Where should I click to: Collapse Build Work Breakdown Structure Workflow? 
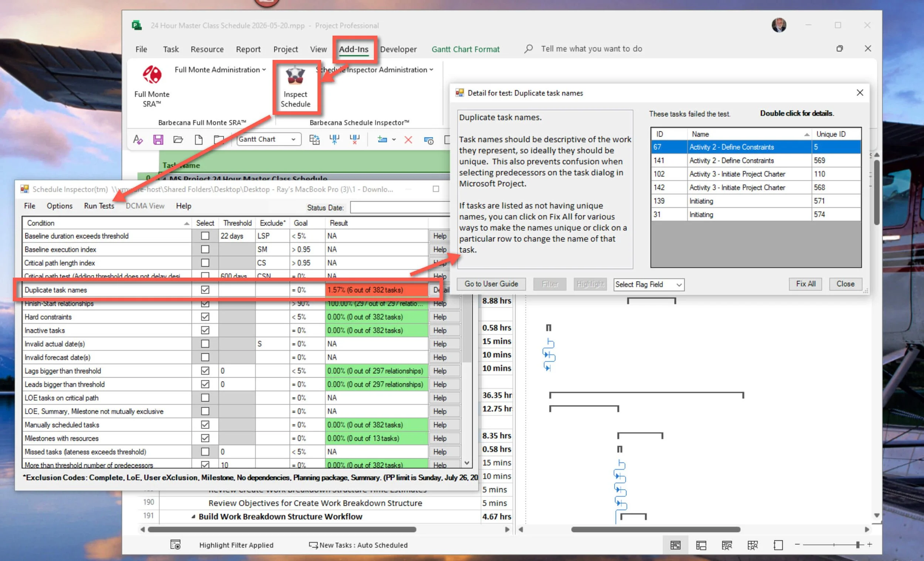pyautogui.click(x=193, y=517)
